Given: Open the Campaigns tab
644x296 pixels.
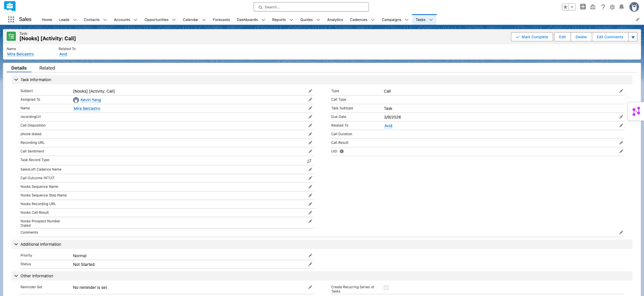Looking at the screenshot, I should pos(391,20).
